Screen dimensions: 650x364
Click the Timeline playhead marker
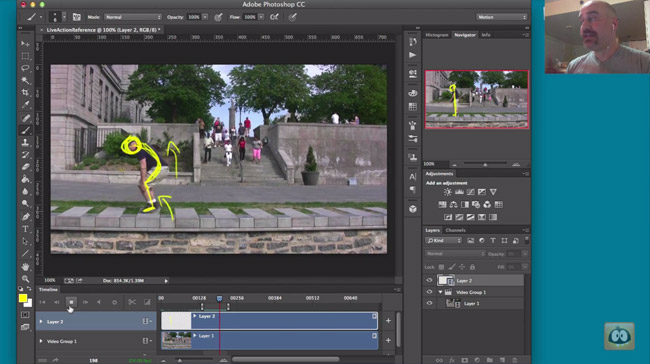(219, 298)
